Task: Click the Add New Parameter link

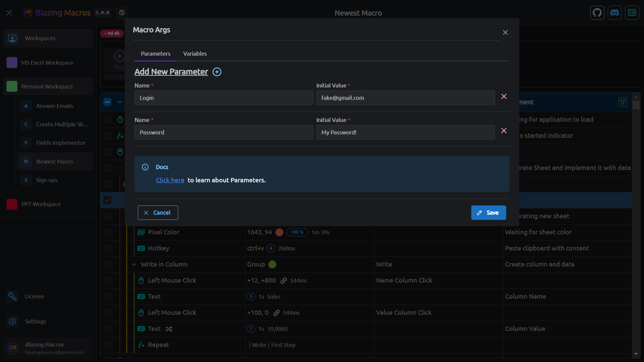Action: point(171,72)
